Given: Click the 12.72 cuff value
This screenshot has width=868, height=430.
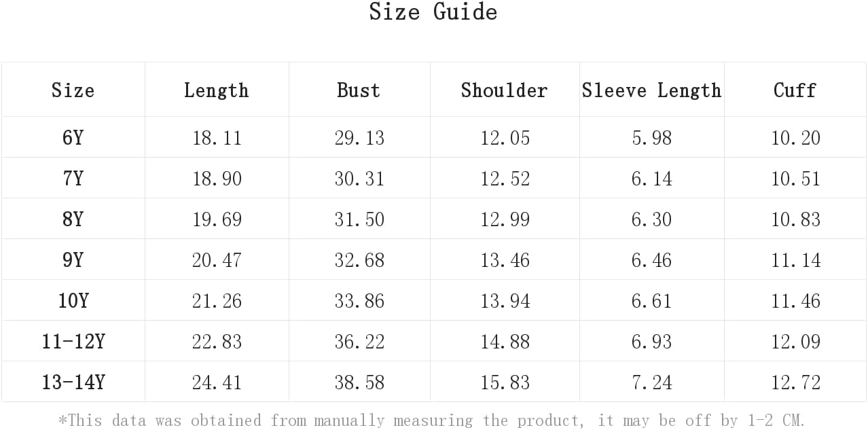Looking at the screenshot, I should point(795,382).
